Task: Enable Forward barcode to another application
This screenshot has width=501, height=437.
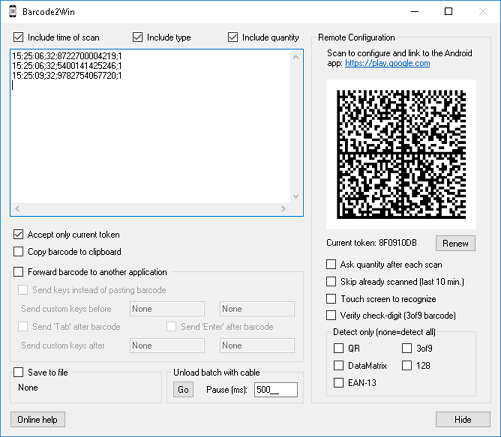Action: click(18, 272)
